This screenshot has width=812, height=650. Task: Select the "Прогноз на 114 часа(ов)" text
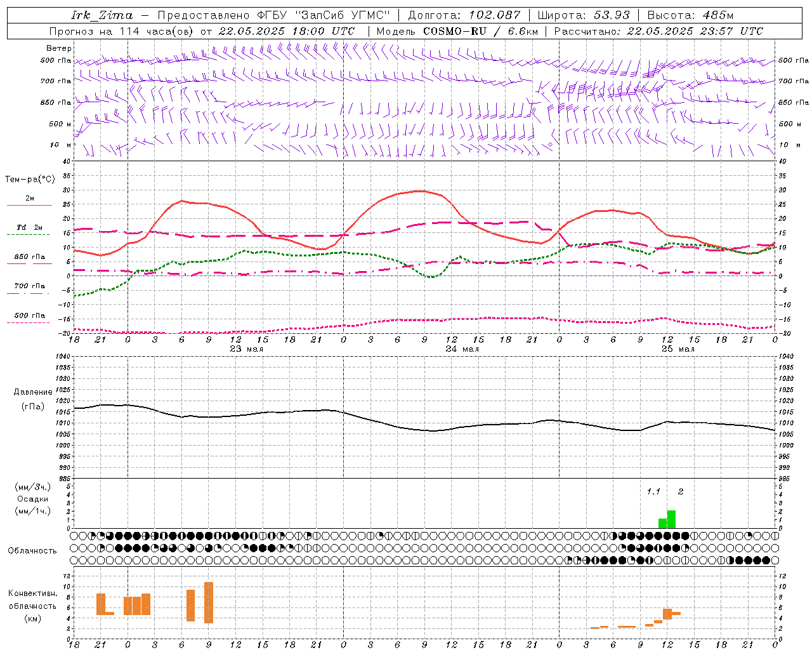[x=122, y=31]
